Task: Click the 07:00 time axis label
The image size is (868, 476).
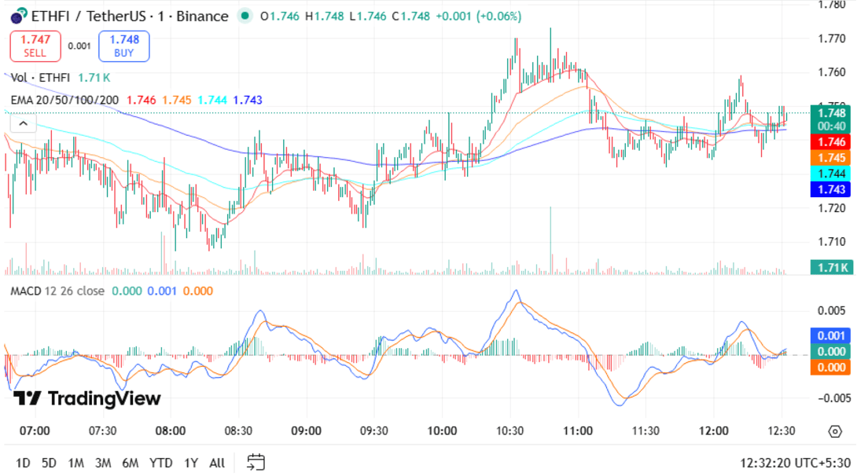Action: (35, 431)
